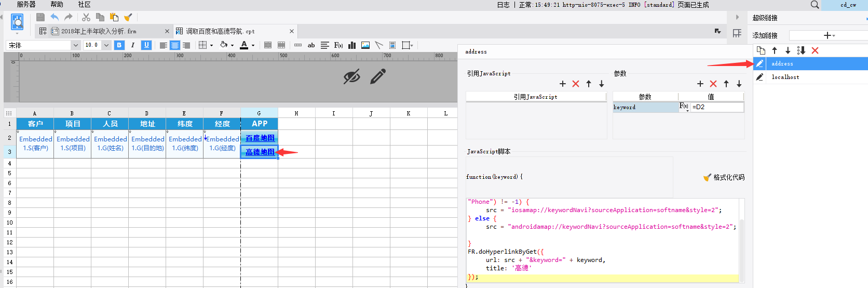This screenshot has height=288, width=868.
Task: Click the edit pencil icon above grid
Action: click(378, 76)
